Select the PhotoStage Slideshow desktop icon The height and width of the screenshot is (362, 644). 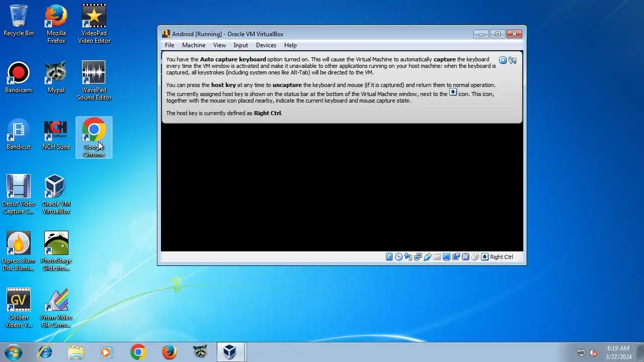click(56, 251)
